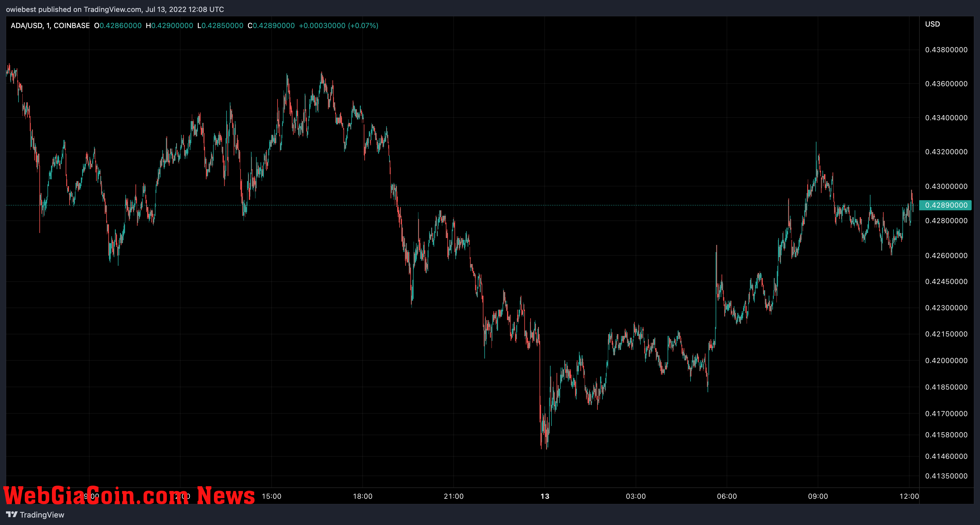This screenshot has width=980, height=525.
Task: Click the 0.43800000 price axis label
Action: (946, 50)
